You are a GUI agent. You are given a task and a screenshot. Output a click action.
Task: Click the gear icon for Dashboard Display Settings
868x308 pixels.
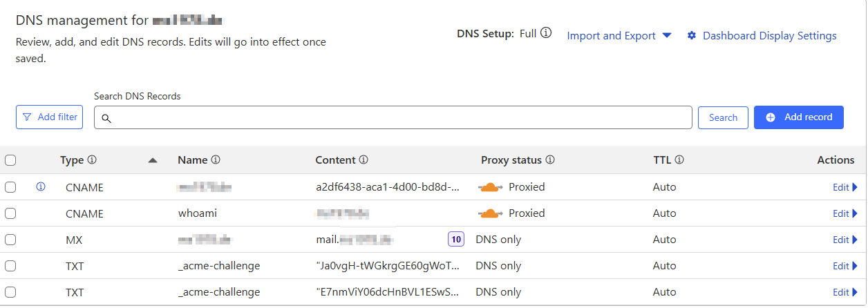click(691, 36)
